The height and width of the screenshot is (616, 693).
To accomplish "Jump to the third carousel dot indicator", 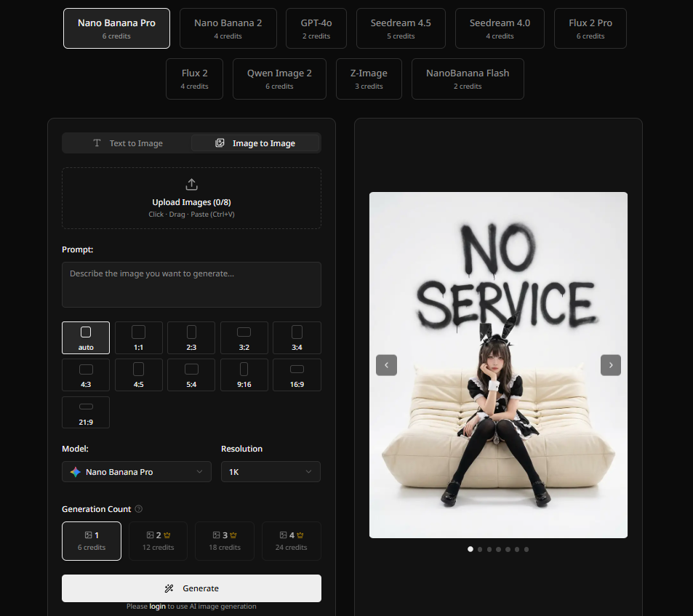I will coord(489,549).
